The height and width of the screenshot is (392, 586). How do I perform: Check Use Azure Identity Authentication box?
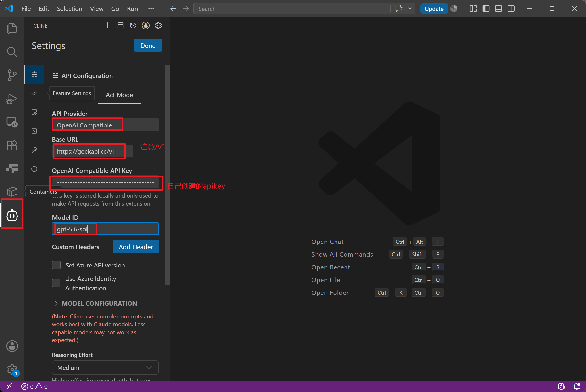56,283
